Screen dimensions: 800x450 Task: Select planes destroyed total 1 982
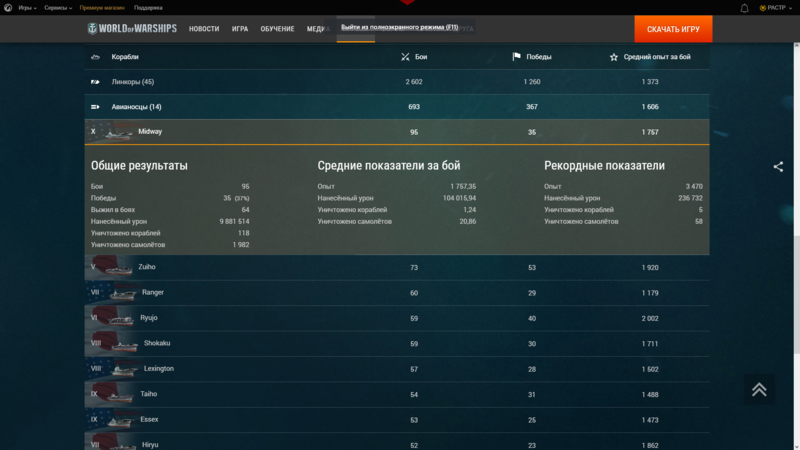[x=241, y=245]
